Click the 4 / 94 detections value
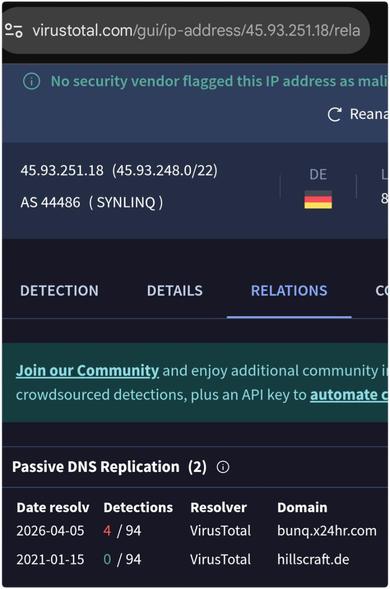The image size is (390, 589). [x=122, y=531]
